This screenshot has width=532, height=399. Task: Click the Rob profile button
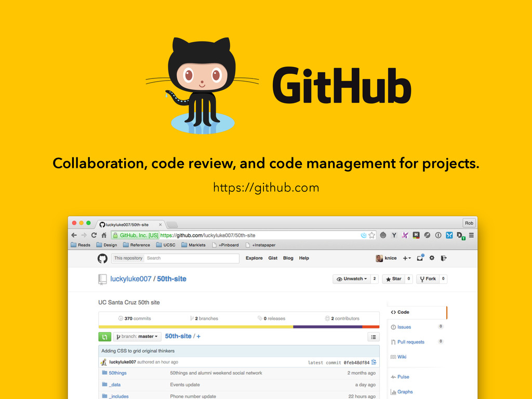469,223
